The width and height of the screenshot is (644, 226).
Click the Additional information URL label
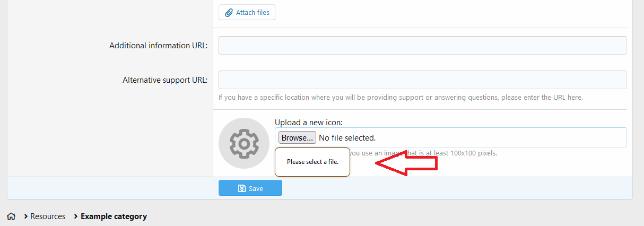click(158, 46)
